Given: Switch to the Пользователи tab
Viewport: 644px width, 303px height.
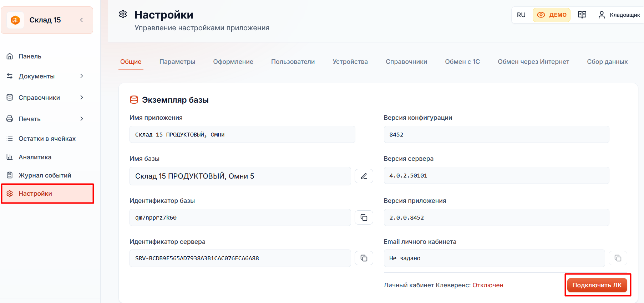Looking at the screenshot, I should (x=293, y=62).
